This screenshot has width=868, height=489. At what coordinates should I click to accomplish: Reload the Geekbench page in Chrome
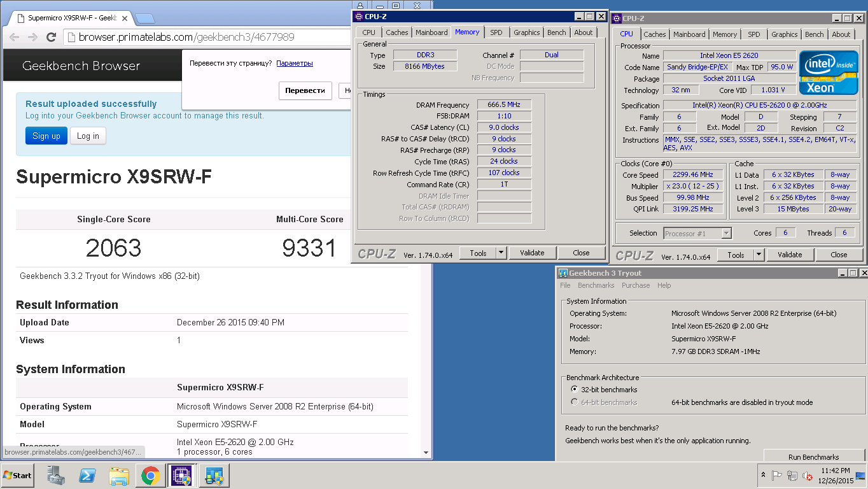52,38
